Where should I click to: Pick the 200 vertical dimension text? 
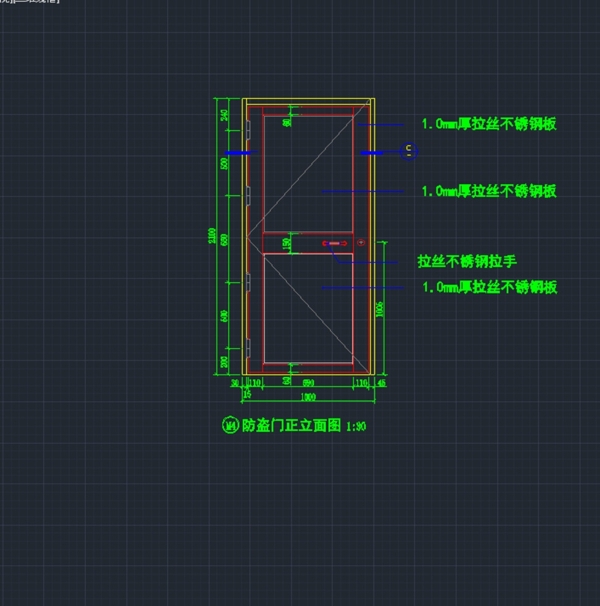click(224, 362)
